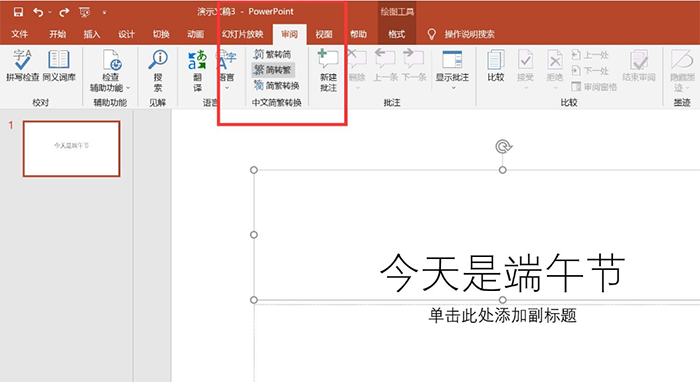Open the 帮助 tab
700x382 pixels.
click(358, 34)
